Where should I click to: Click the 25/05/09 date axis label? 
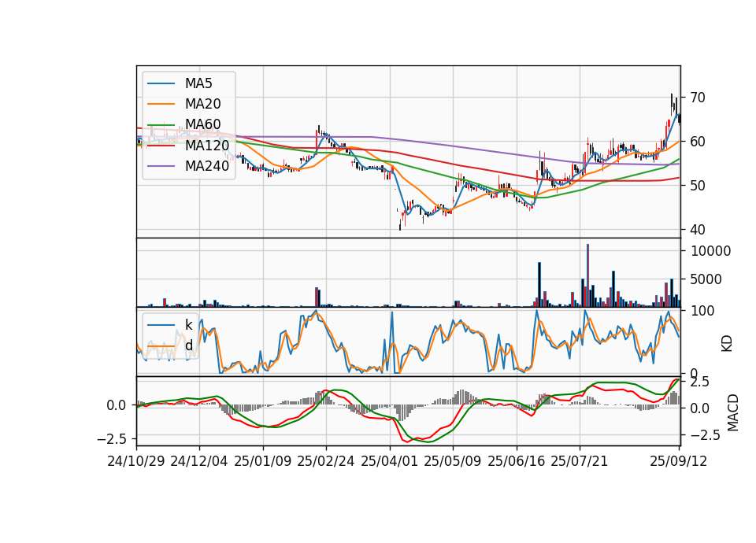tap(453, 461)
